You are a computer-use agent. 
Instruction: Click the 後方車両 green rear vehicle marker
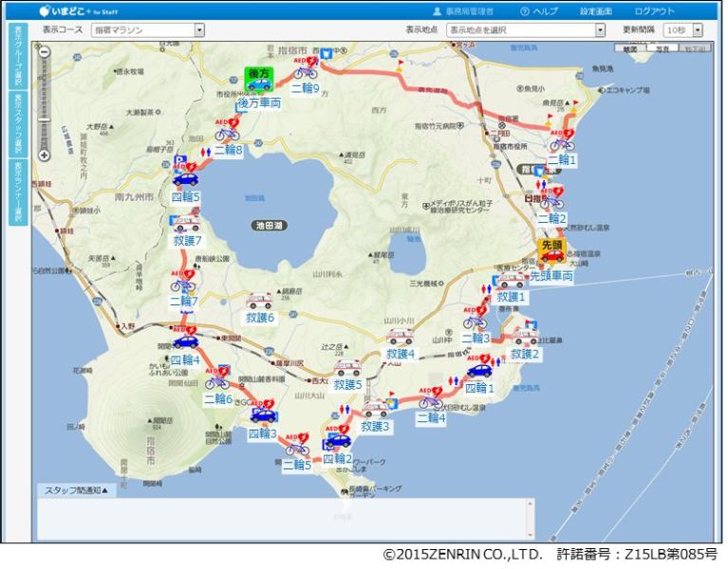coord(259,80)
